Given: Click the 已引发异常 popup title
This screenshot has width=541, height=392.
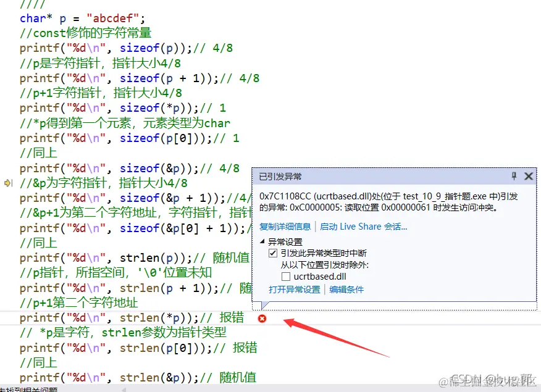Looking at the screenshot, I should point(280,177).
